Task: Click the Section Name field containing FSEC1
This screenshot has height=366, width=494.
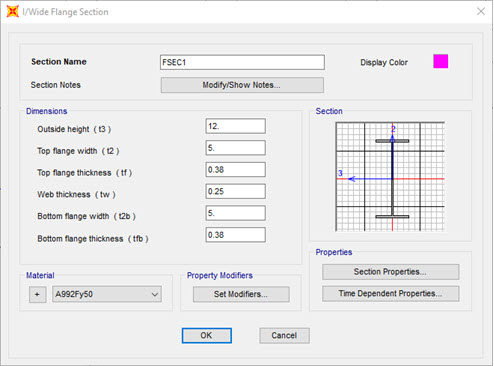Action: 242,62
